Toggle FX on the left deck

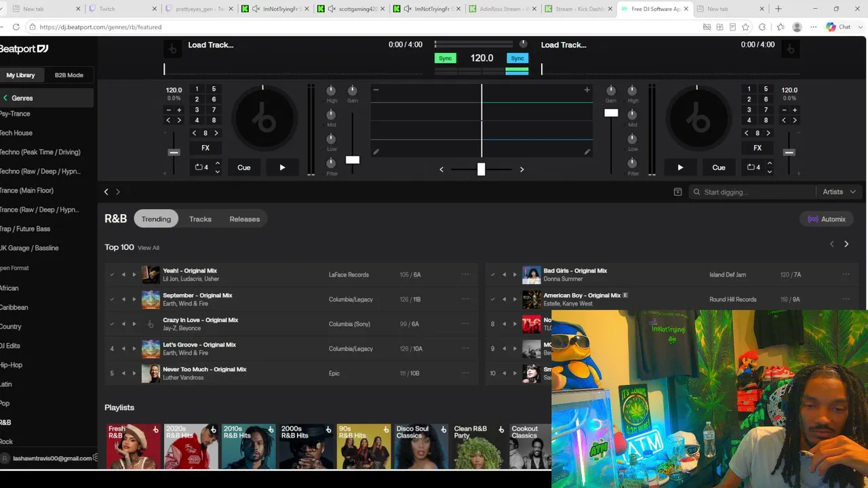(x=205, y=148)
